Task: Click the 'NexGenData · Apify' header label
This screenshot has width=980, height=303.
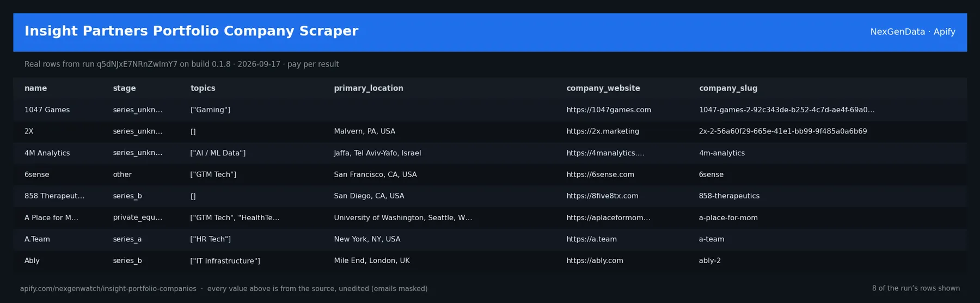Action: pos(912,32)
